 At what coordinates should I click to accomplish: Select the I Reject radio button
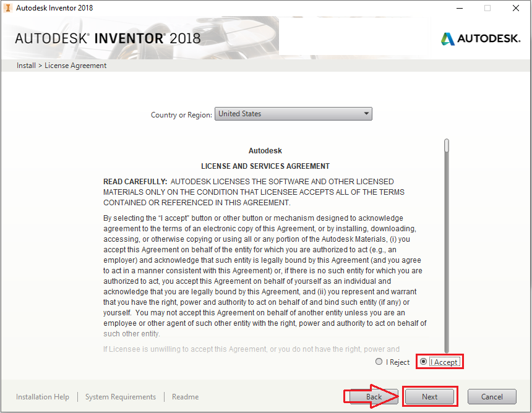click(379, 362)
